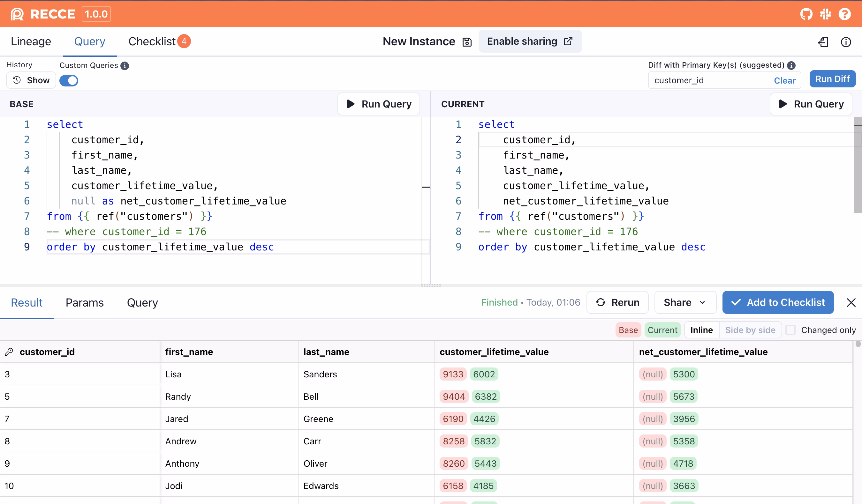The width and height of the screenshot is (862, 504).
Task: Click the Current legend chip
Action: coord(662,330)
